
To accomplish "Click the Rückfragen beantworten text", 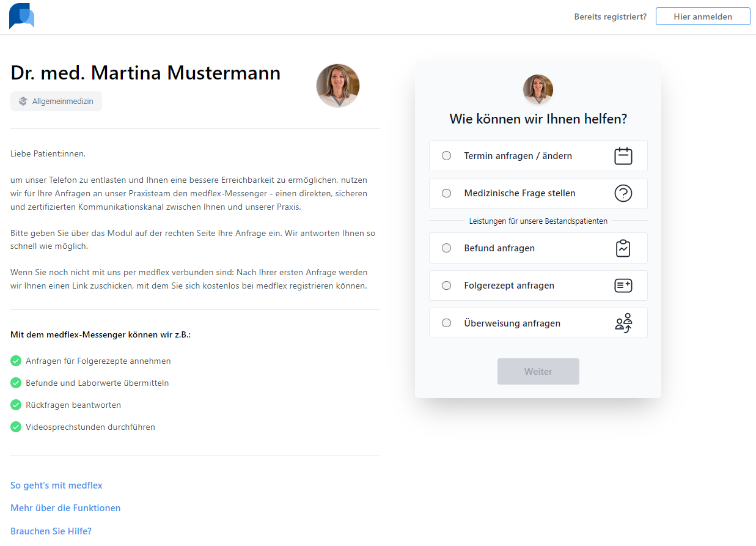I will click(x=73, y=405).
